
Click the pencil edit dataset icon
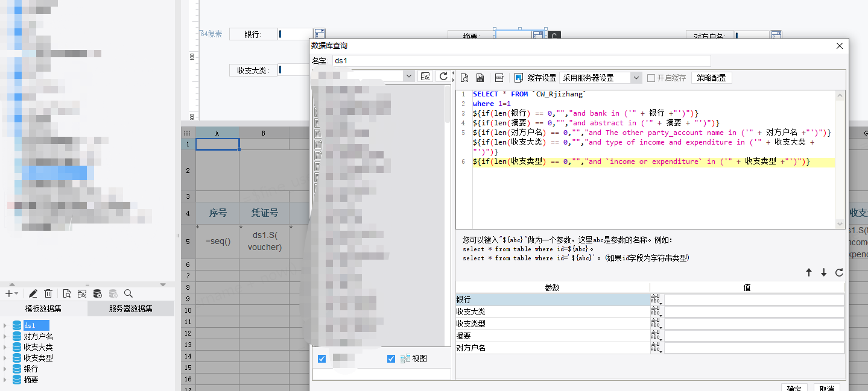pyautogui.click(x=33, y=293)
